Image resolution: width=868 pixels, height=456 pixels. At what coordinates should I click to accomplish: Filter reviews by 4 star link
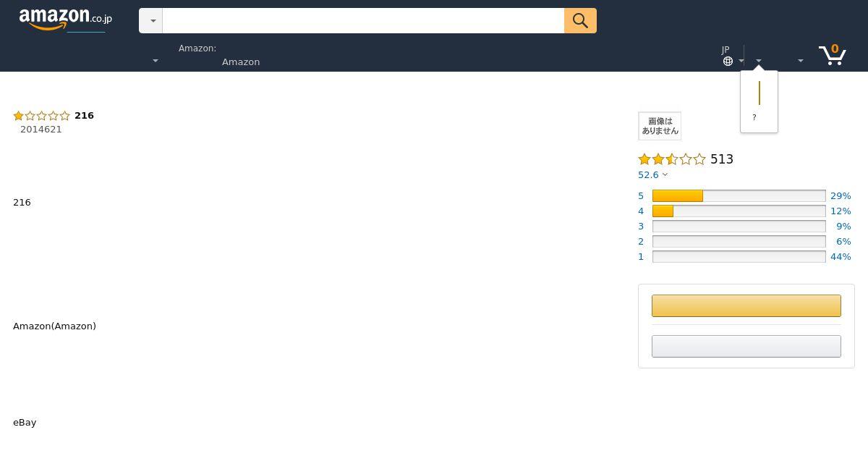[x=641, y=211]
